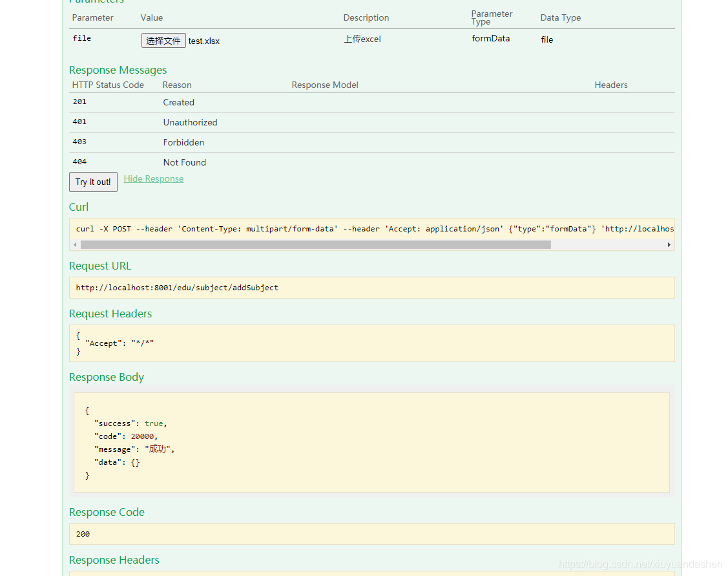Click the test.xlsx file name
Screen dimensions: 728x576
click(204, 41)
